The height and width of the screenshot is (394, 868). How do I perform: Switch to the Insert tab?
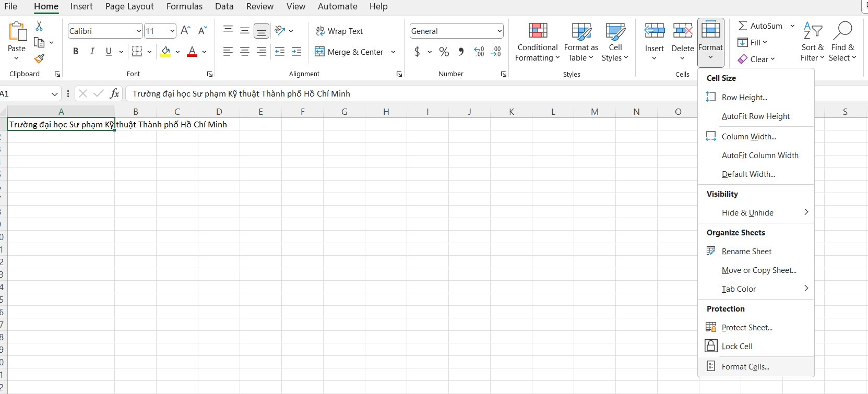click(81, 6)
